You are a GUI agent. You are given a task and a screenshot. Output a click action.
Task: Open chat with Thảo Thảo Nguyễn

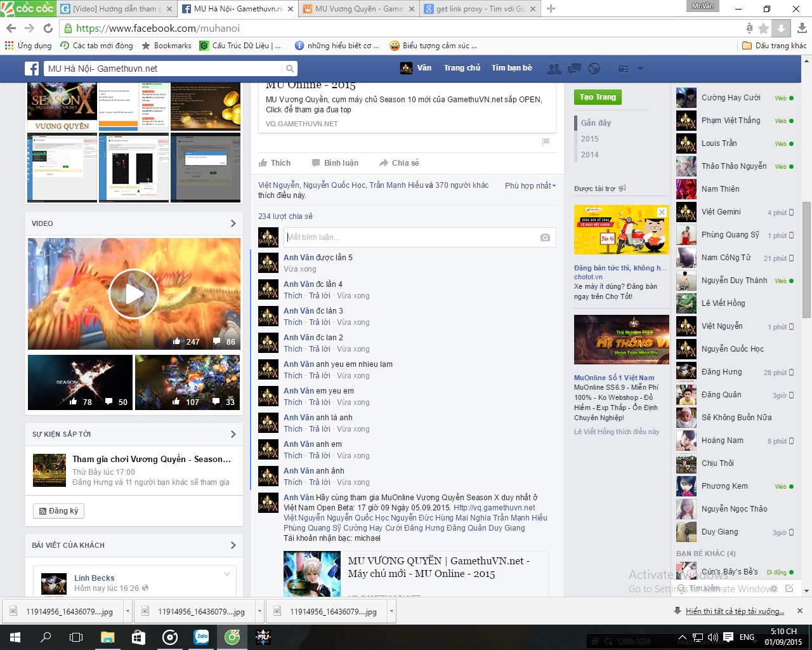[x=735, y=166]
